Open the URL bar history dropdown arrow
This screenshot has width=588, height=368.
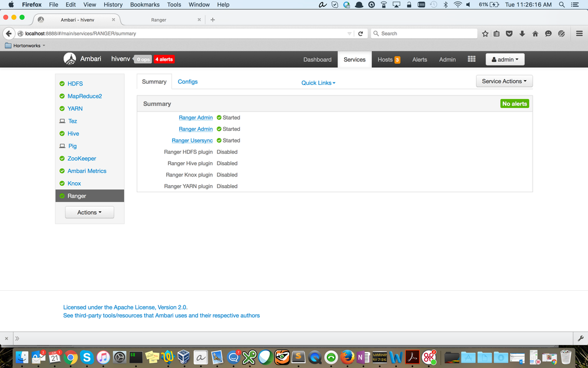click(x=349, y=34)
